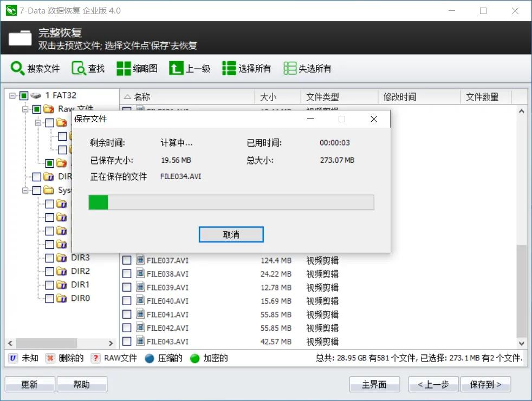Switch to 缩略图 thumbnail view
The image size is (532, 401).
135,69
